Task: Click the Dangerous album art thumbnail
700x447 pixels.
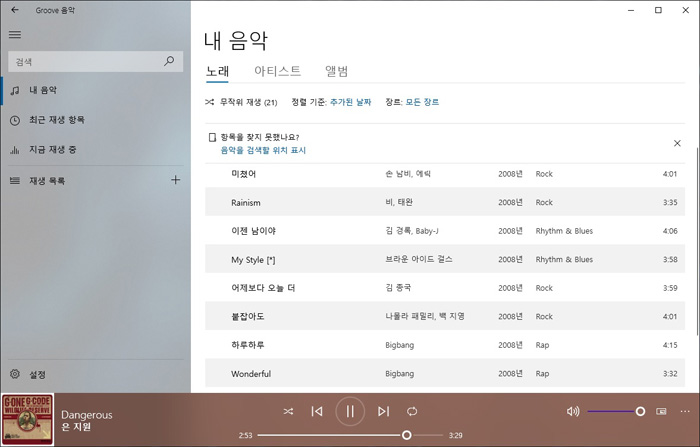Action: coord(27,420)
